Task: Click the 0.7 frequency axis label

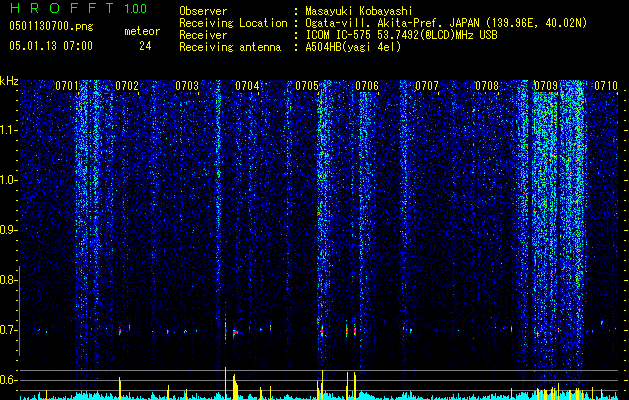Action: [9, 330]
